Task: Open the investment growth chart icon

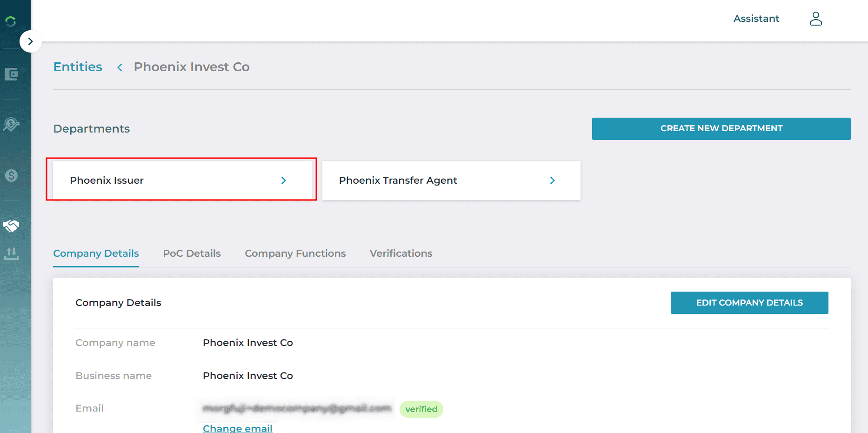Action: click(11, 124)
